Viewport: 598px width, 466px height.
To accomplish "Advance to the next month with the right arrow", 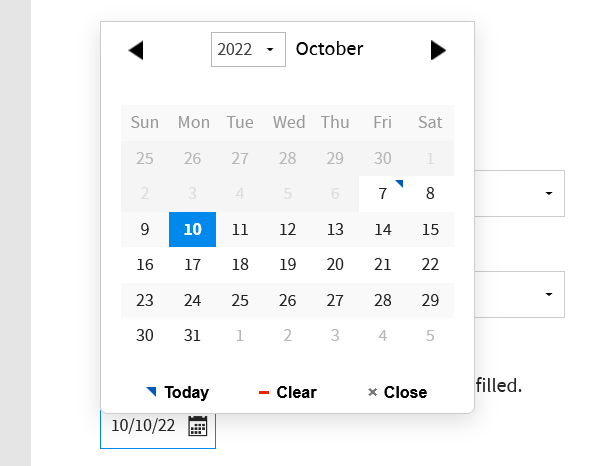I will click(438, 50).
